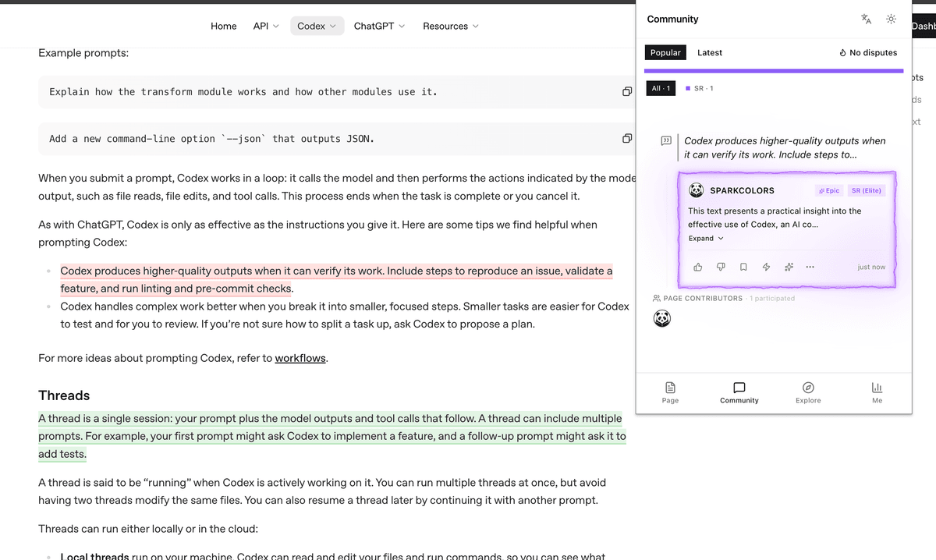Screen dimensions: 936x560
Task: Open the API dropdown menu
Action: pyautogui.click(x=266, y=26)
